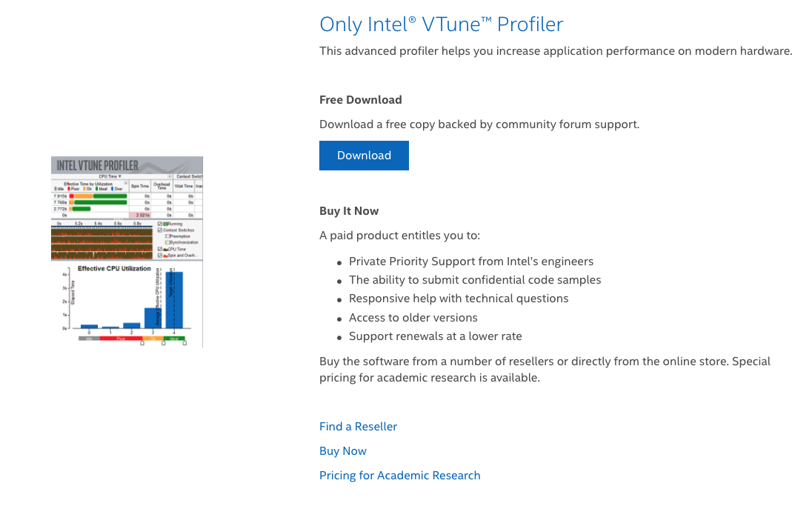Enable the Synchronization checkbox
The image size is (812, 506).
tap(167, 242)
